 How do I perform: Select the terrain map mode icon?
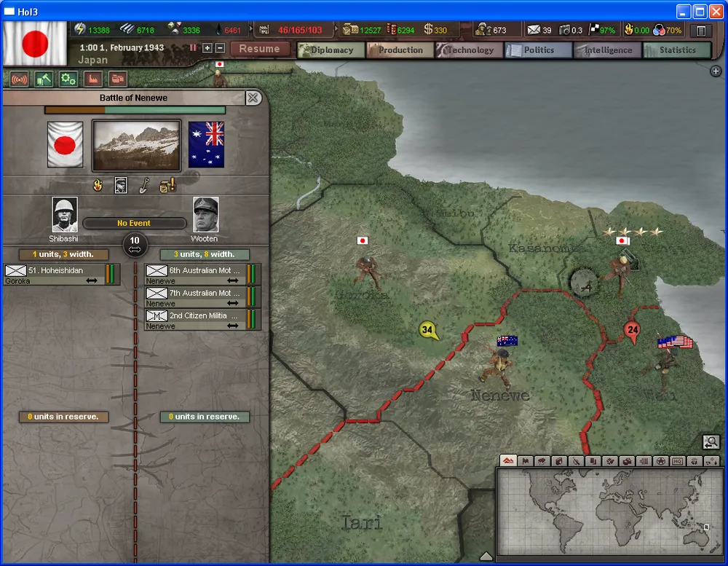[509, 461]
